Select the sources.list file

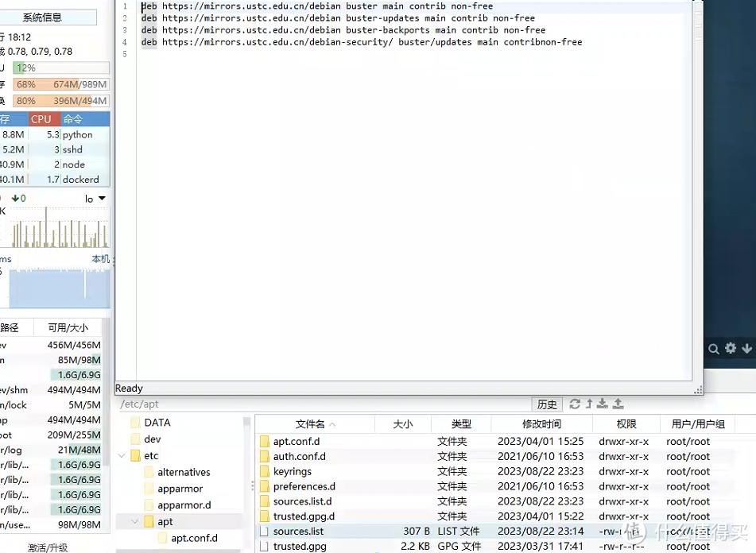[x=298, y=531]
